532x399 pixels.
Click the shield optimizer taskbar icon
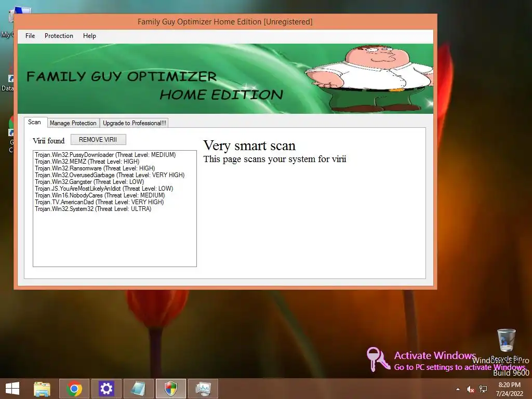[x=170, y=389]
